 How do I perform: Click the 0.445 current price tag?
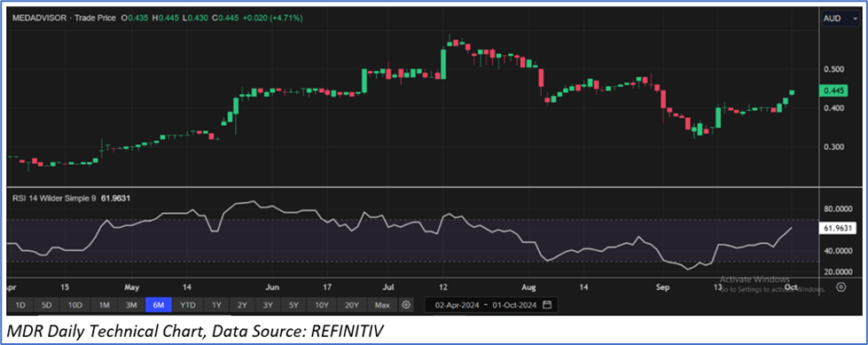833,90
